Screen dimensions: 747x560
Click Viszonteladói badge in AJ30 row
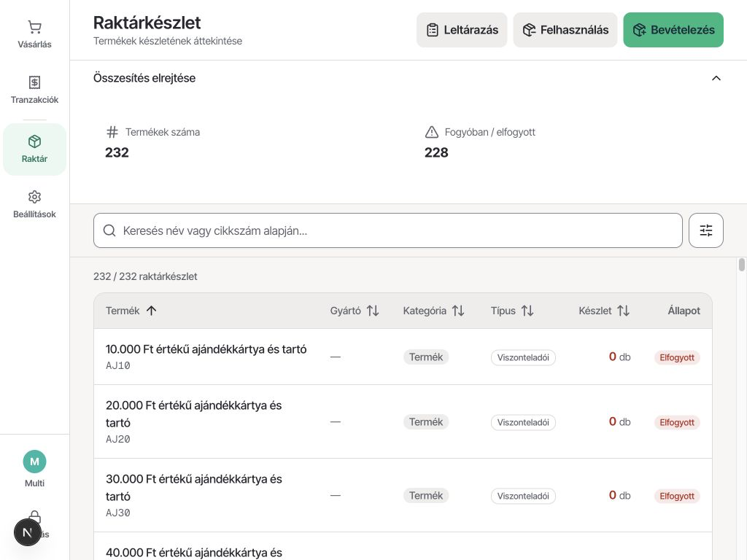coord(523,496)
